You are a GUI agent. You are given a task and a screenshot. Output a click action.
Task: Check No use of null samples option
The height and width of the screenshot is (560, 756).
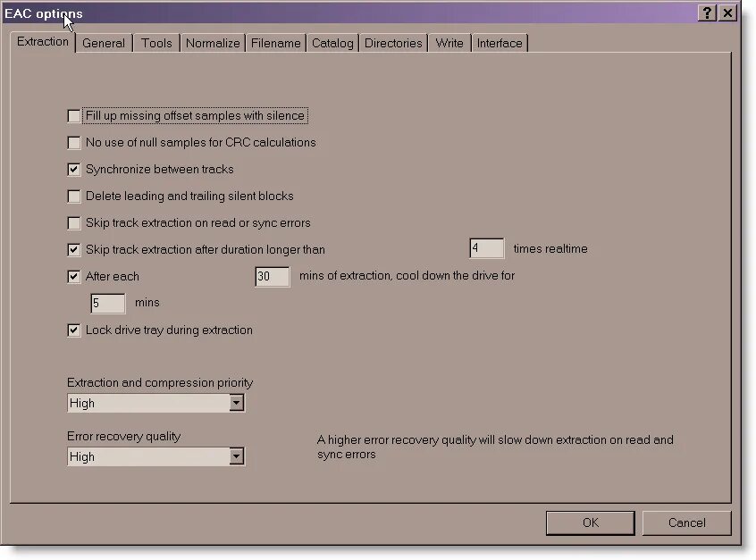point(74,143)
